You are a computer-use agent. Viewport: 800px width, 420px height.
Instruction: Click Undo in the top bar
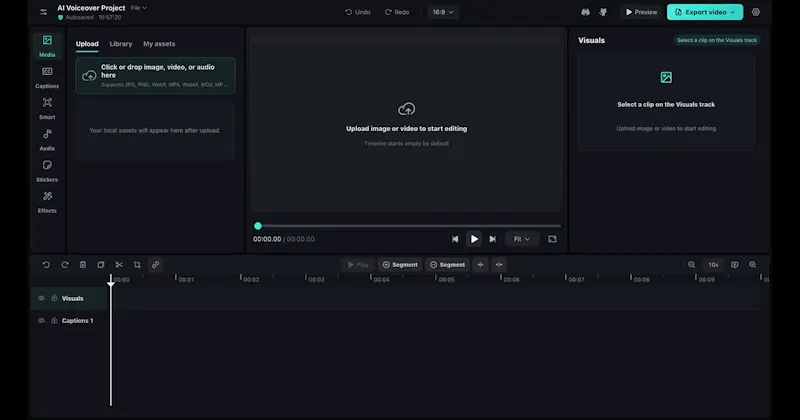pos(358,12)
